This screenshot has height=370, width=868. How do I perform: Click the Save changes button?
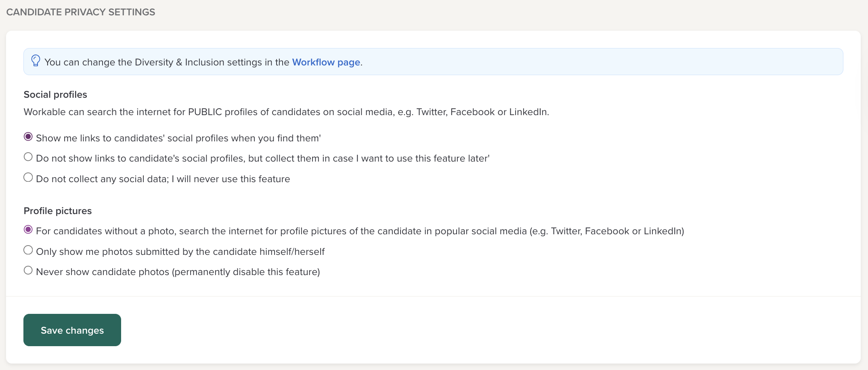pos(72,330)
